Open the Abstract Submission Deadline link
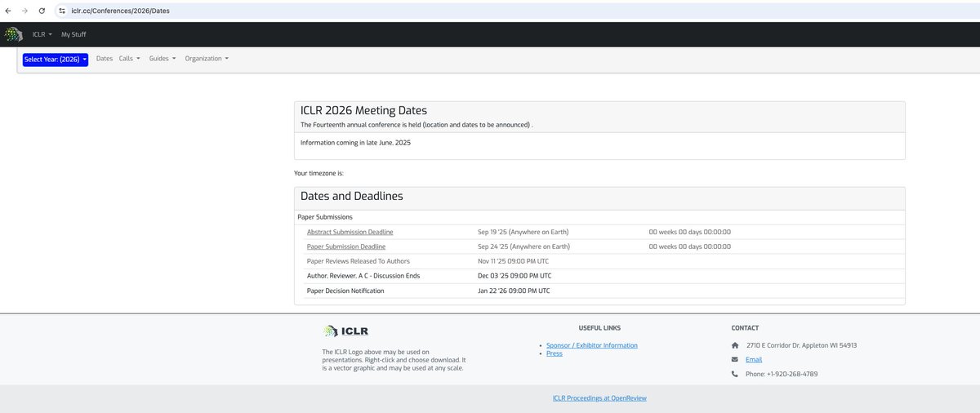This screenshot has height=413, width=980. (x=350, y=232)
